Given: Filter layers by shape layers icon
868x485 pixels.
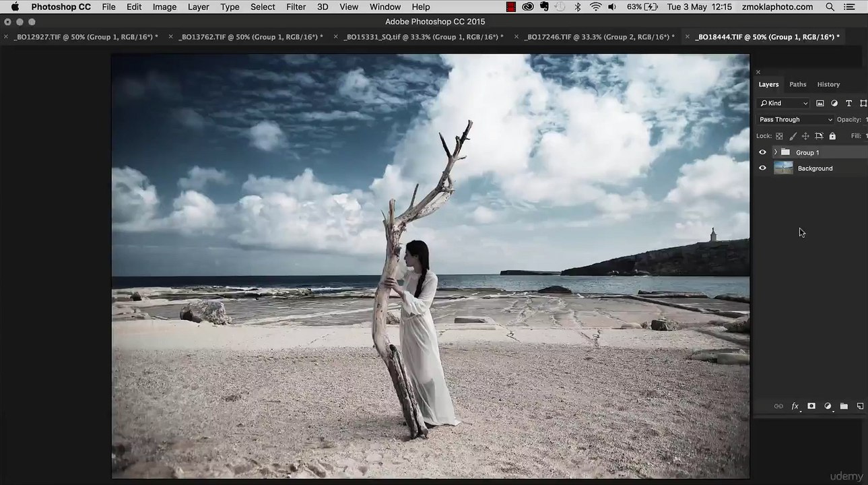Looking at the screenshot, I should 863,103.
